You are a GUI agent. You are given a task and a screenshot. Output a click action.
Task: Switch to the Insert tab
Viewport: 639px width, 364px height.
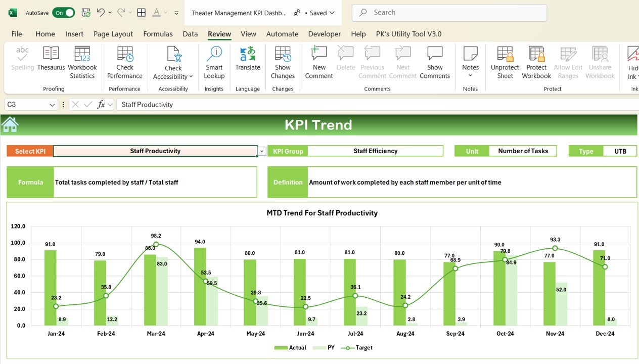74,34
